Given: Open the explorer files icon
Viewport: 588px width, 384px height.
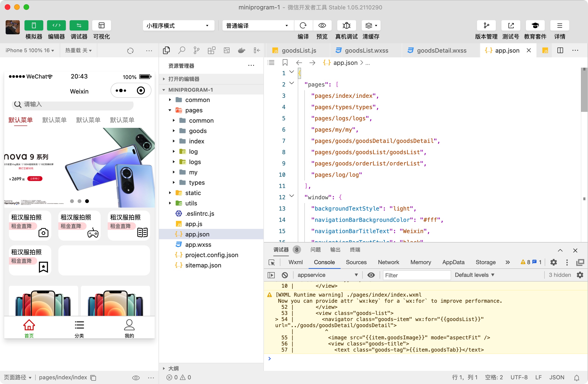Looking at the screenshot, I should (x=167, y=50).
